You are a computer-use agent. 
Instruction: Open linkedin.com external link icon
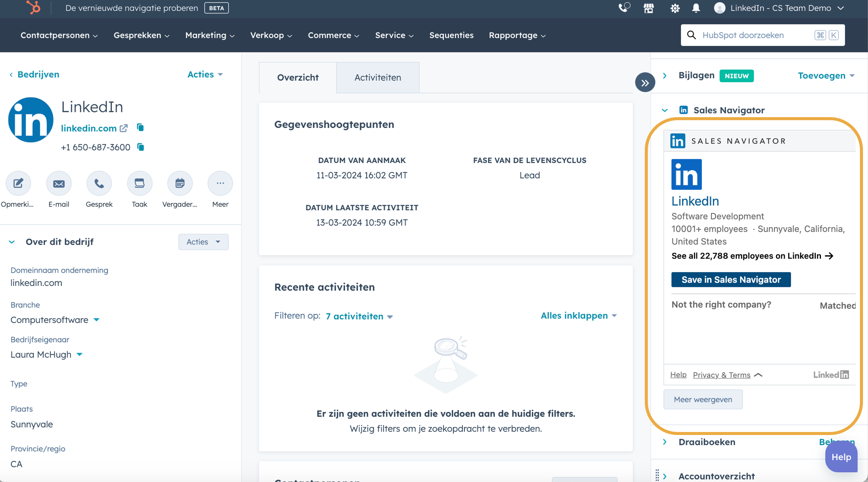coord(124,128)
